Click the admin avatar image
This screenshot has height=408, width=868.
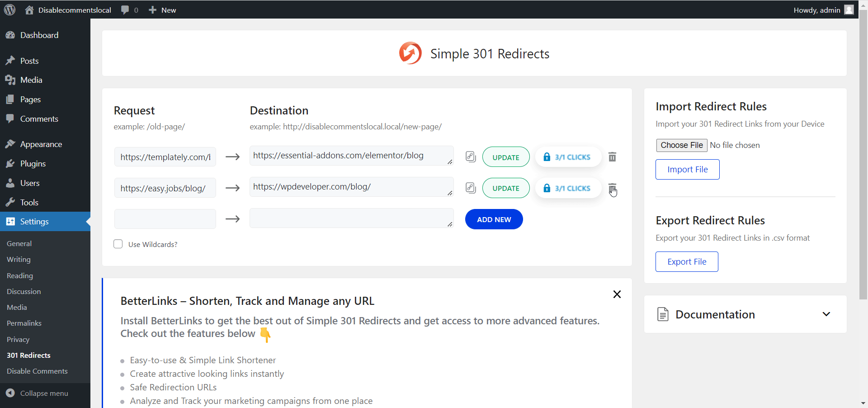coord(849,10)
